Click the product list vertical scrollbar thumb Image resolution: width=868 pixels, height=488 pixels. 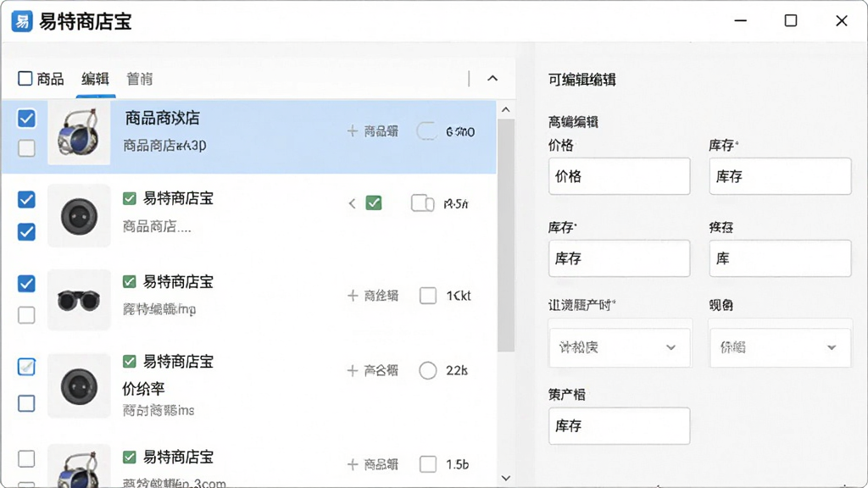coord(505,236)
